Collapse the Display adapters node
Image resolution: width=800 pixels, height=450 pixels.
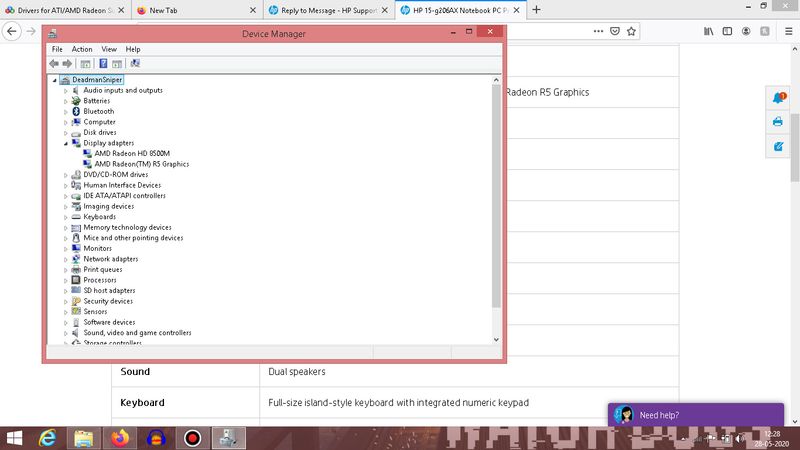pos(65,144)
